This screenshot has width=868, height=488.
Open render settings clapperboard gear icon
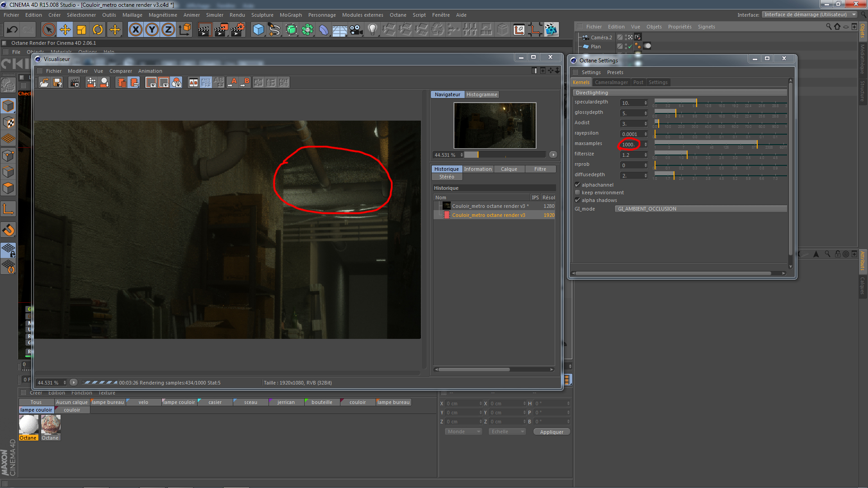(x=237, y=30)
